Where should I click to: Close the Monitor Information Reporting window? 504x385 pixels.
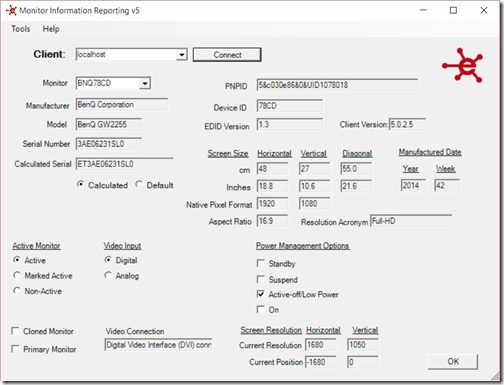pyautogui.click(x=484, y=10)
